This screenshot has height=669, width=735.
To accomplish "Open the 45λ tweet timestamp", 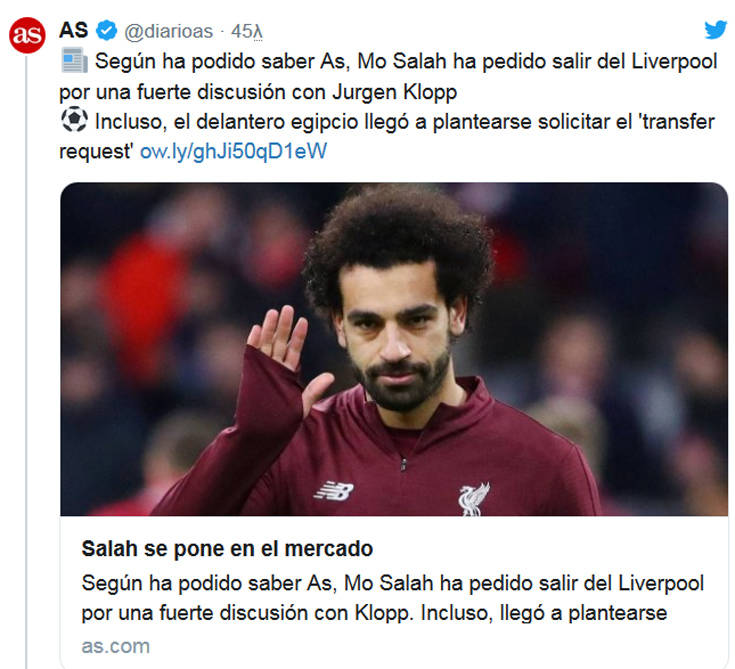I will click(247, 31).
